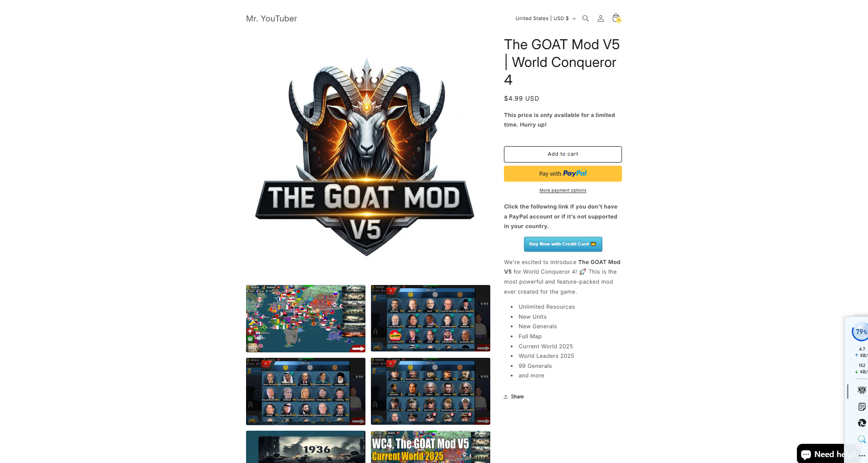Click the 79% memory usage circle

pos(860,332)
